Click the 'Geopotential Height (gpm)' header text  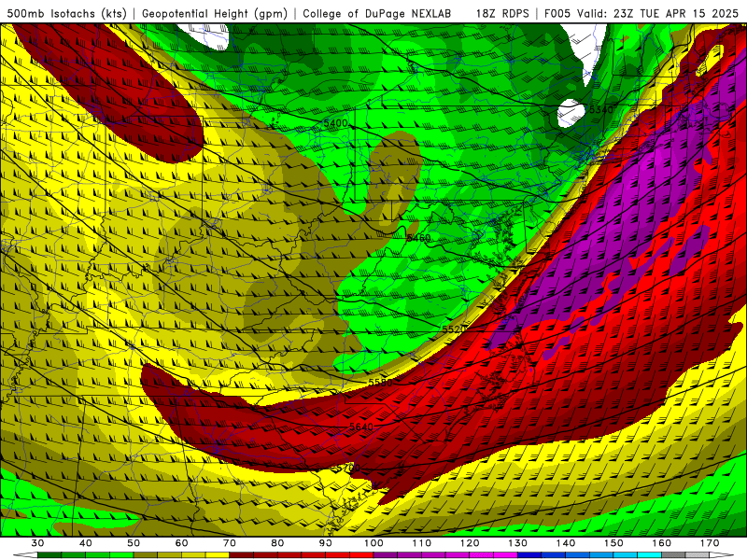(x=215, y=13)
